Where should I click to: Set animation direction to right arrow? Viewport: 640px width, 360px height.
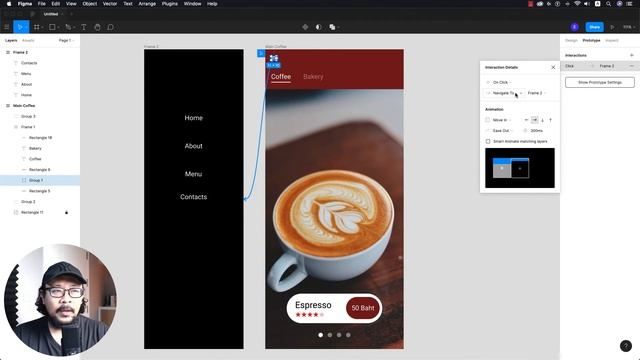tap(534, 120)
